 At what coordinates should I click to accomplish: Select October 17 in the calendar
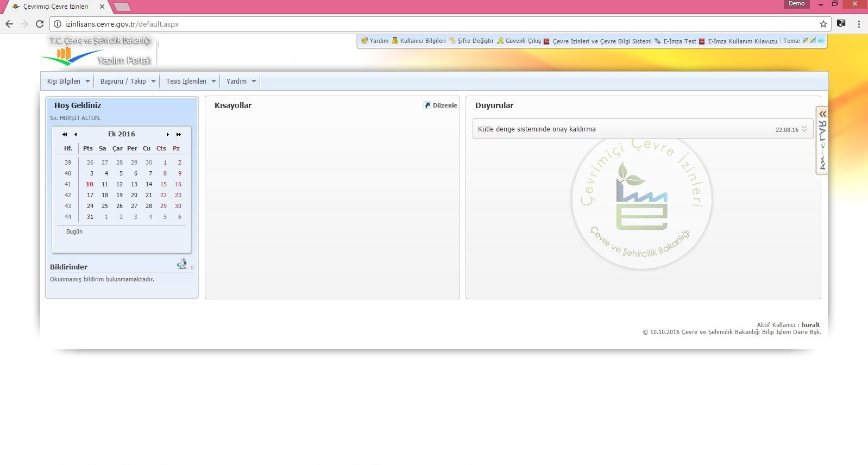(90, 195)
